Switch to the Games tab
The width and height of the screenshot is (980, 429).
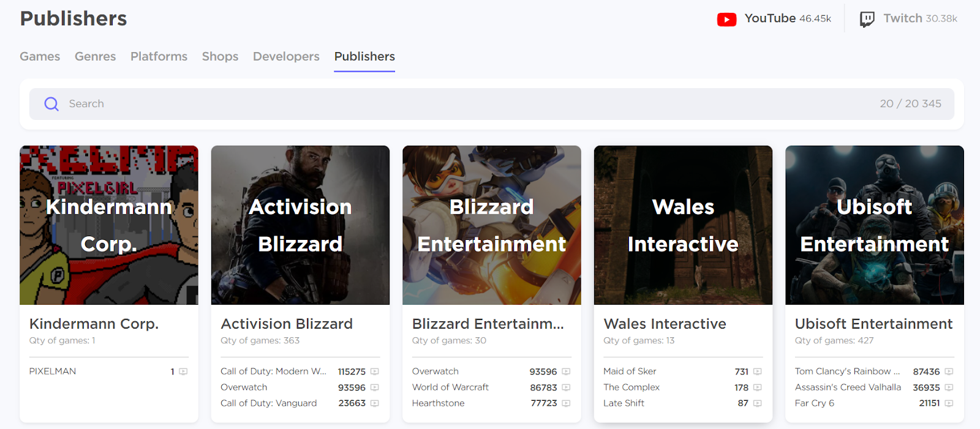(40, 56)
